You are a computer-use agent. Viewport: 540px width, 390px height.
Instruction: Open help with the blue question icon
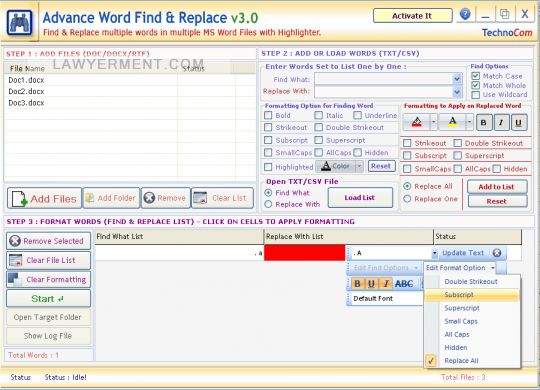(465, 14)
